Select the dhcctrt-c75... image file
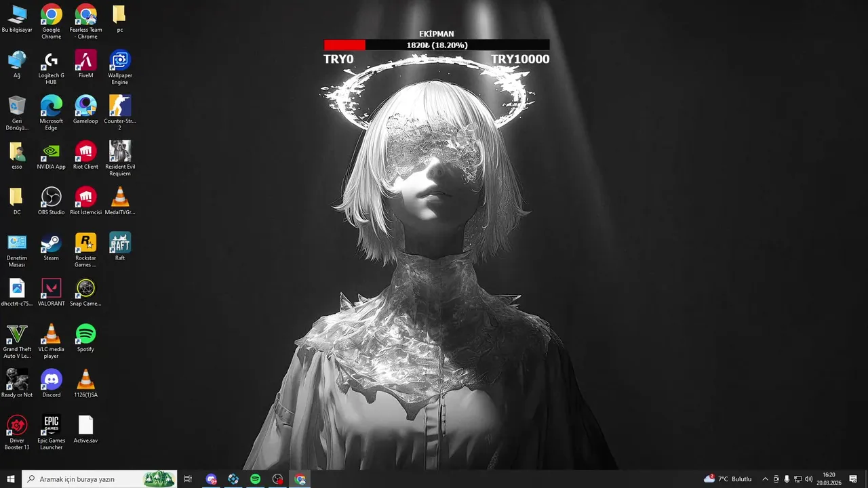This screenshot has height=488, width=868. [x=17, y=292]
